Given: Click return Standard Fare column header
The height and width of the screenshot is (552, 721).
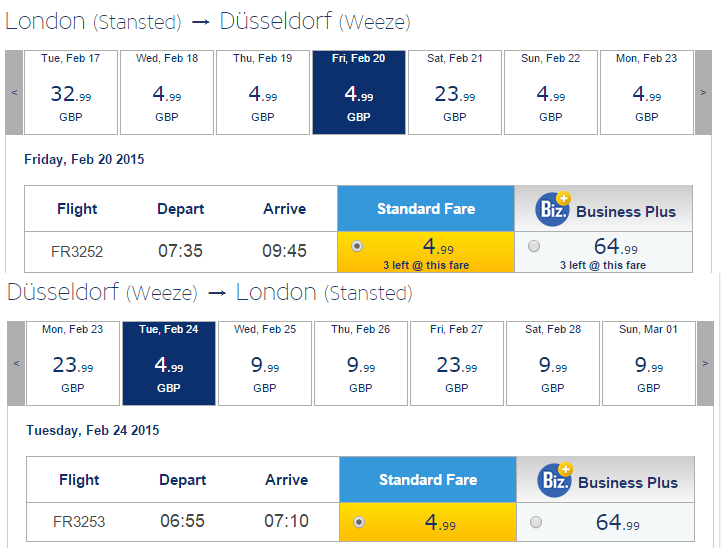Looking at the screenshot, I should (x=428, y=479).
